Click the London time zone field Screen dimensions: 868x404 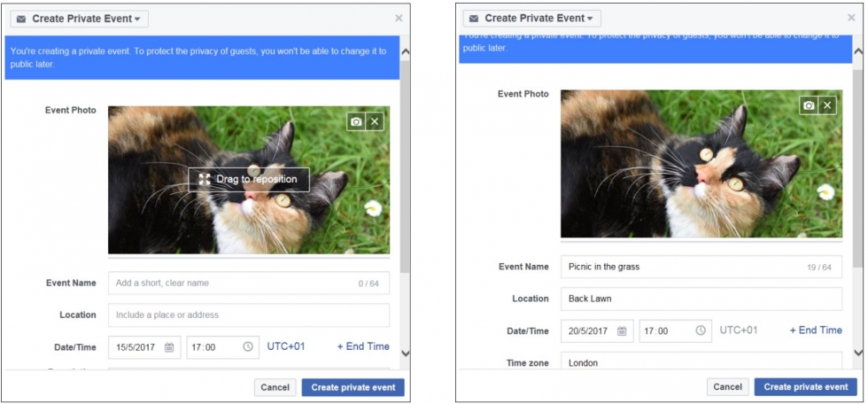pos(701,361)
